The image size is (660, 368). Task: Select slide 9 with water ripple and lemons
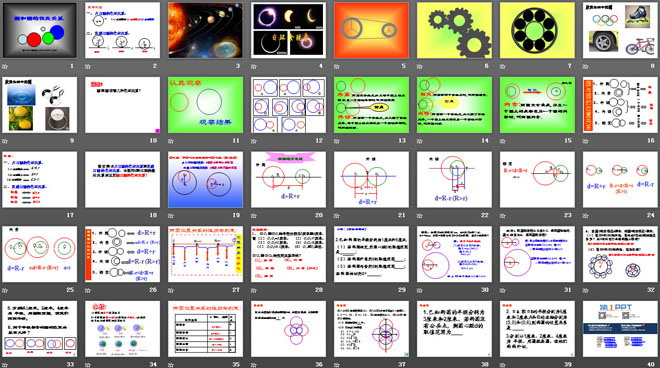[x=40, y=105]
